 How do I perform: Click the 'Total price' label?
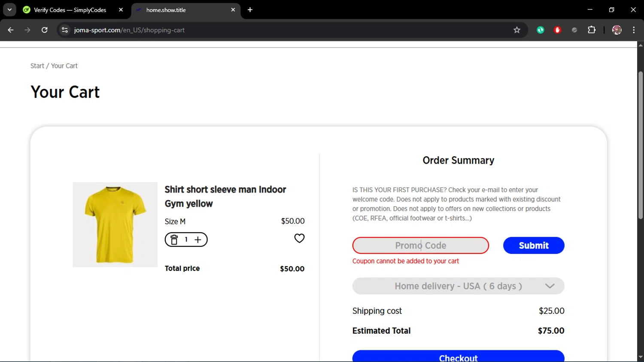point(182,268)
